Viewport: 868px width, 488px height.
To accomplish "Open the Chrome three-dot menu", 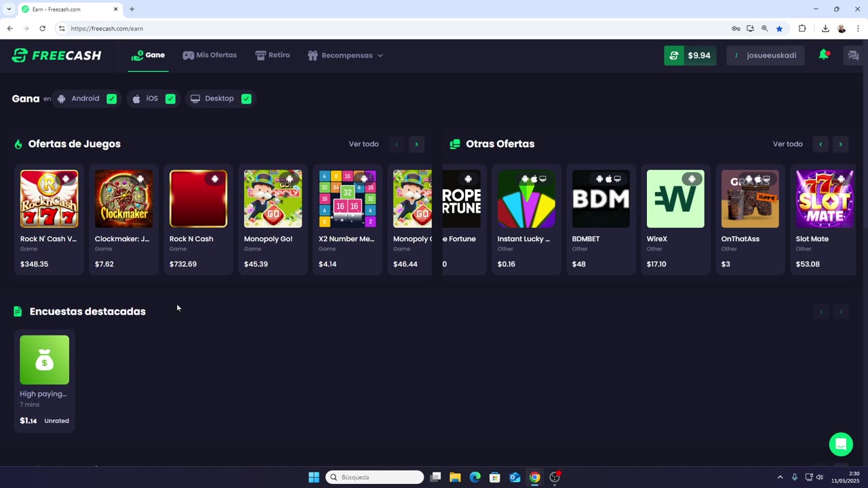I will (859, 28).
